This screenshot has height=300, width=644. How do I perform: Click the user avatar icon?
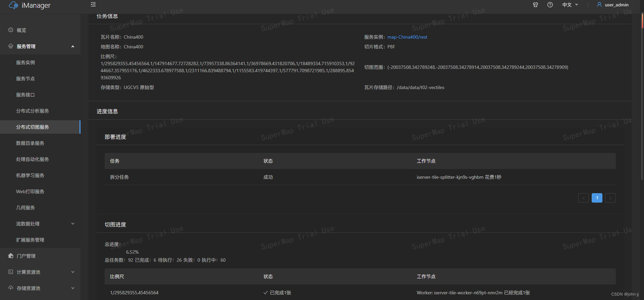coord(599,4)
